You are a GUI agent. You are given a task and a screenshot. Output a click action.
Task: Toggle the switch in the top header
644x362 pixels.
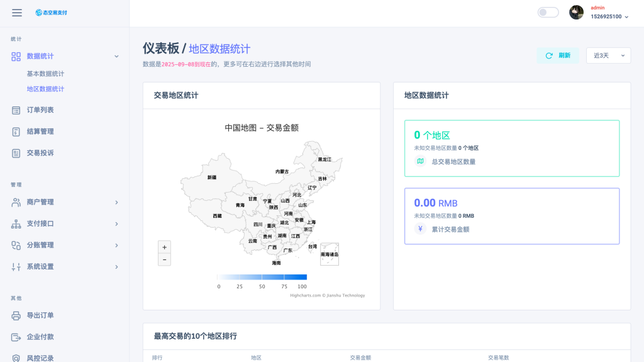pyautogui.click(x=548, y=13)
